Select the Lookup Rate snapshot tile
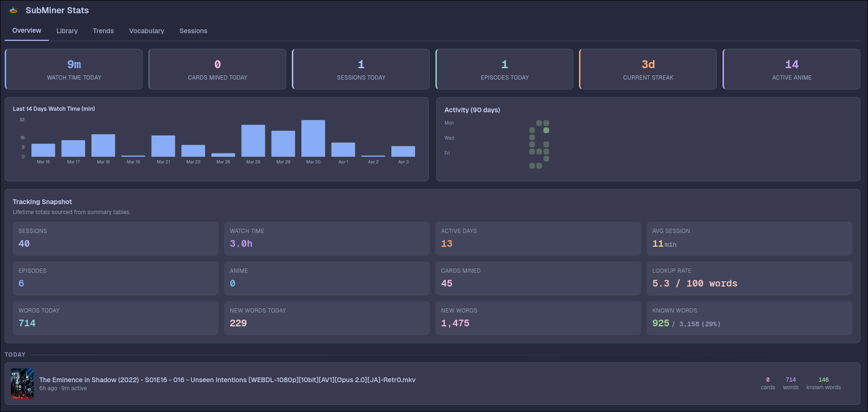 (x=749, y=278)
